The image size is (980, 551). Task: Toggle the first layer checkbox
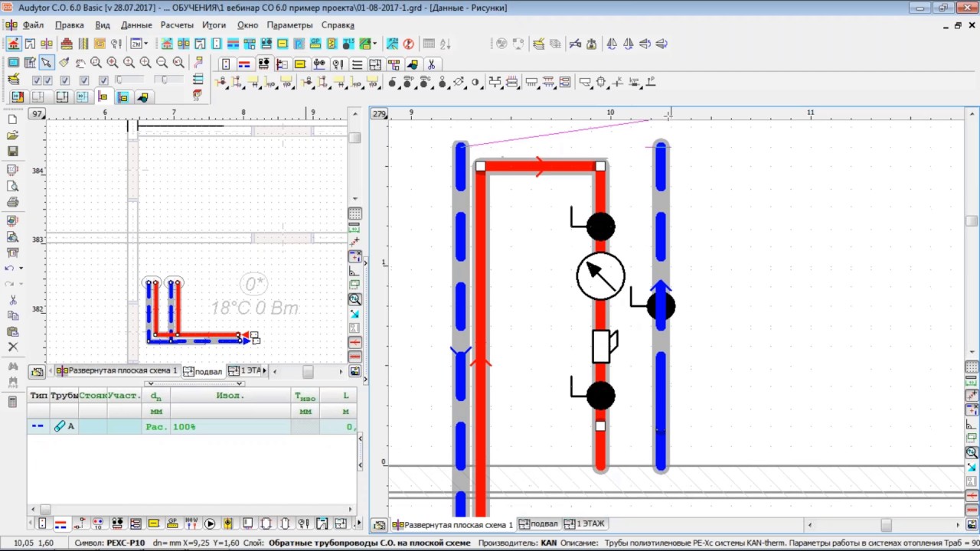35,80
